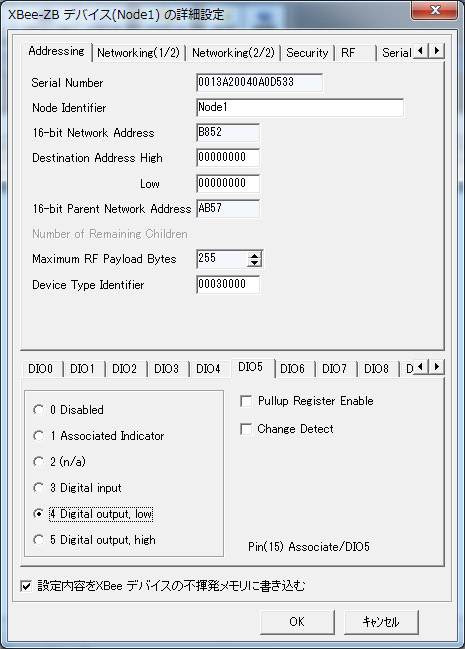
Task: Click the Destination Address High field
Action: tap(228, 158)
